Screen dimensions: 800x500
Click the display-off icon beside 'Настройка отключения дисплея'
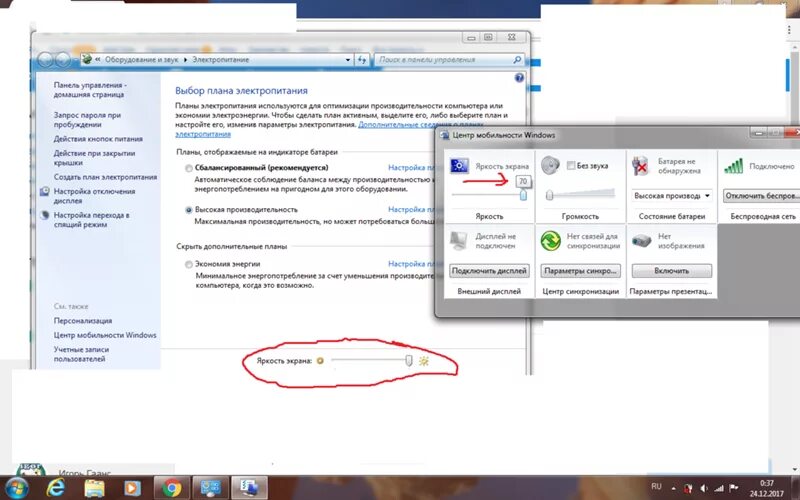45,191
